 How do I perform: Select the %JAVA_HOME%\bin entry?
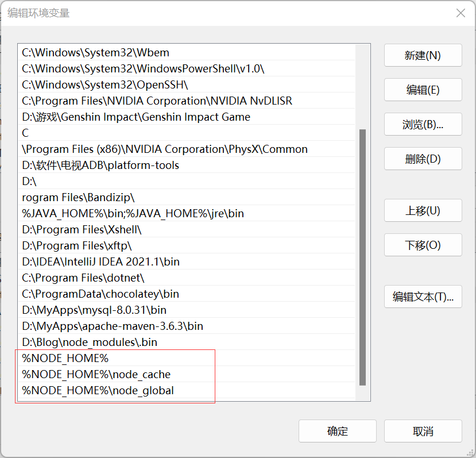[x=133, y=214]
